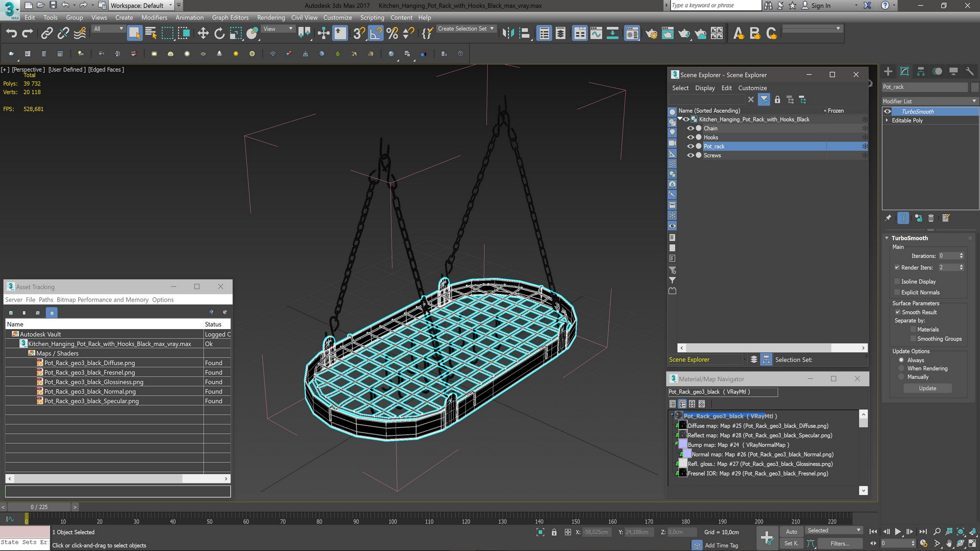
Task: Click the Selection Lock Toggle icon in status bar
Action: 554,532
